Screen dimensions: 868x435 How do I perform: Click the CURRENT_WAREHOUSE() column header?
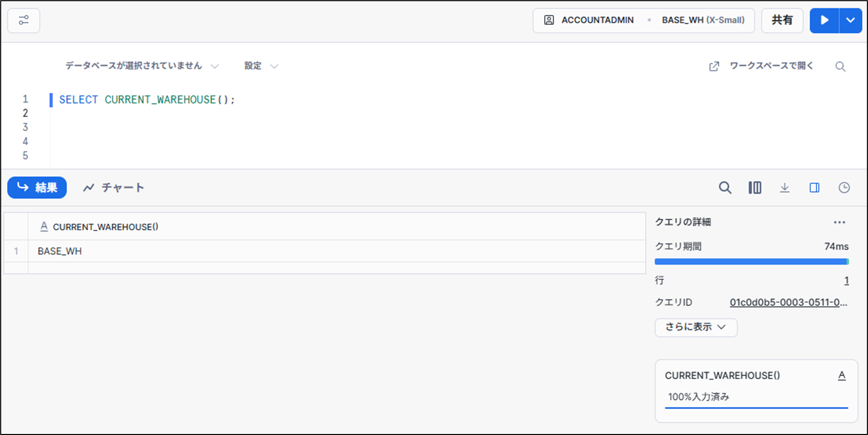point(337,227)
